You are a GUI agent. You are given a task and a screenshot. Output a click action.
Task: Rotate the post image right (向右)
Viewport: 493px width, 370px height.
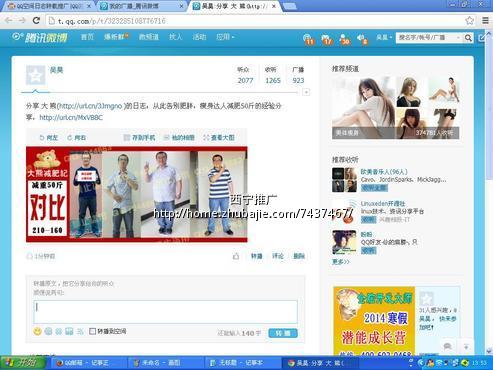tap(76, 138)
